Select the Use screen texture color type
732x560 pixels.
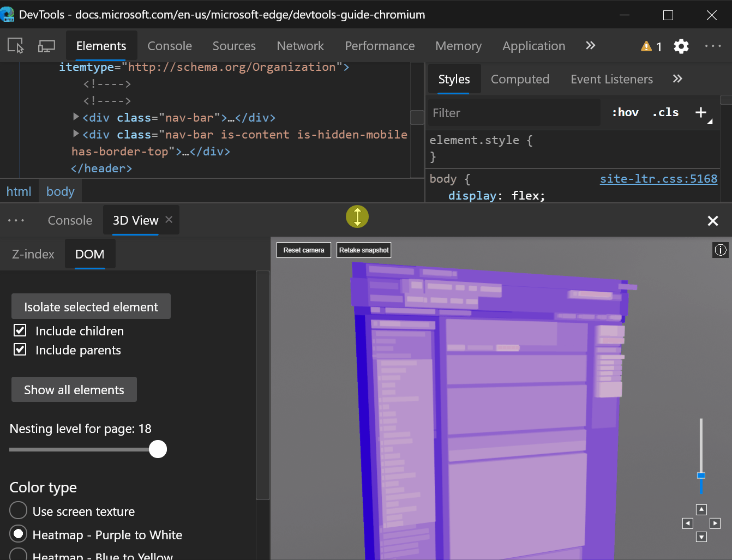pos(18,510)
